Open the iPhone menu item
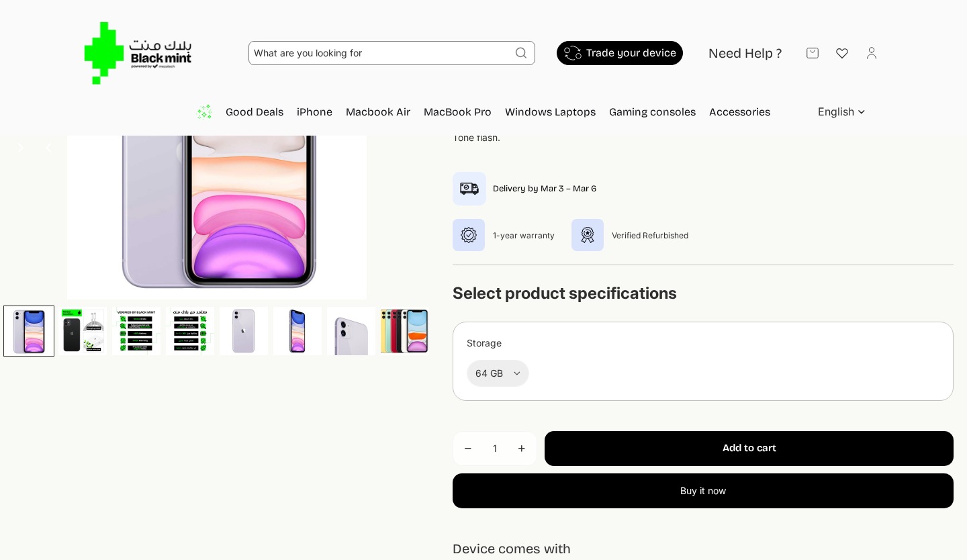 314,112
